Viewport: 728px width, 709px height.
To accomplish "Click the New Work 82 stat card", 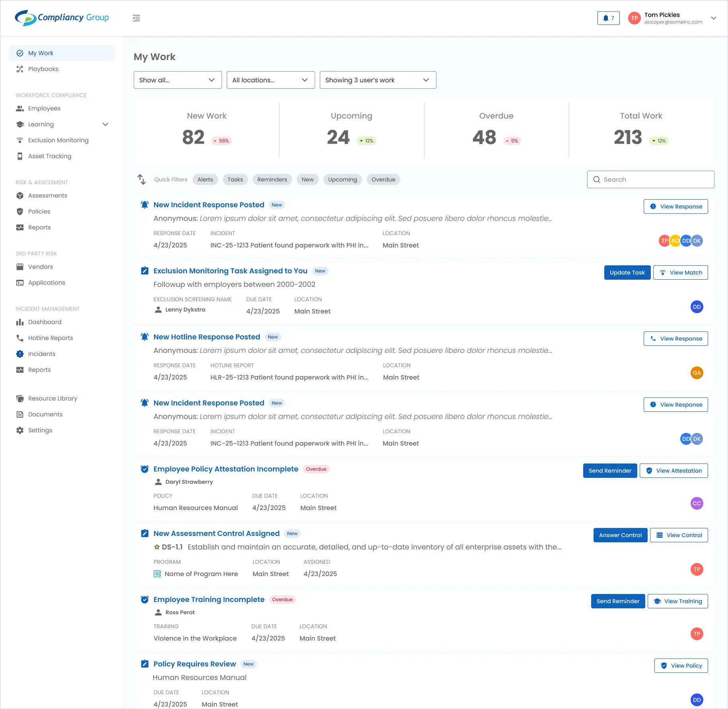I will pos(207,130).
